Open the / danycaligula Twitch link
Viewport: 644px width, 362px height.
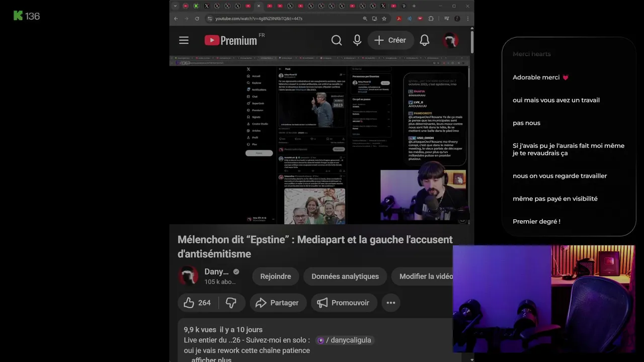pos(345,340)
